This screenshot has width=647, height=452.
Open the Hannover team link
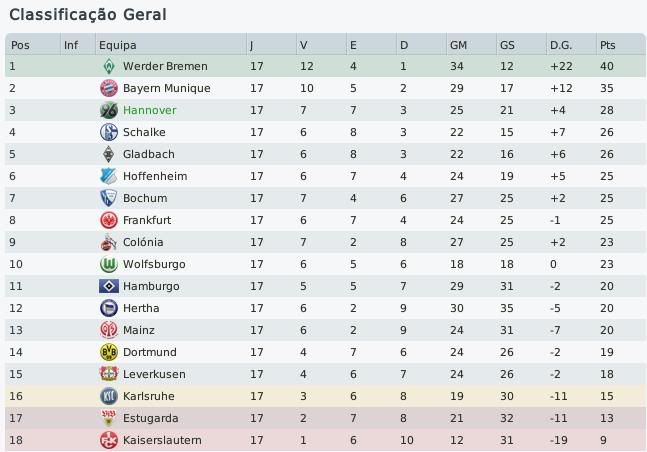click(149, 111)
